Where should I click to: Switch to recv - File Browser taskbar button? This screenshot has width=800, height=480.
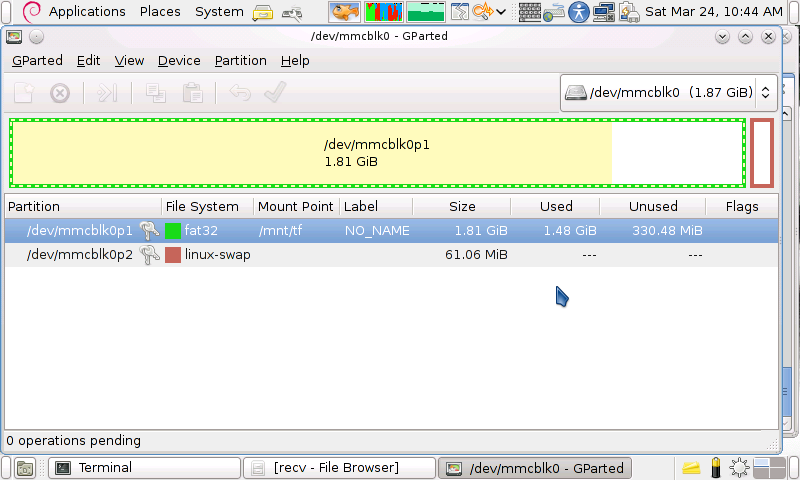(x=339, y=468)
